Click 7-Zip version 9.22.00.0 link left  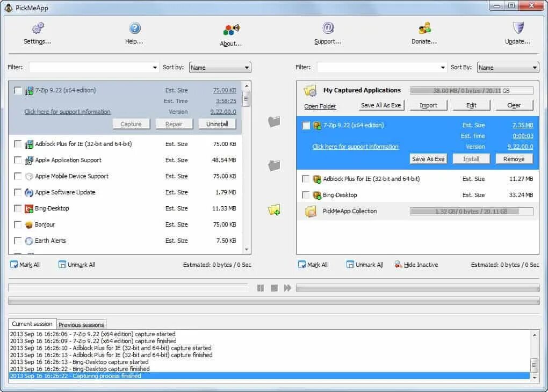[223, 112]
